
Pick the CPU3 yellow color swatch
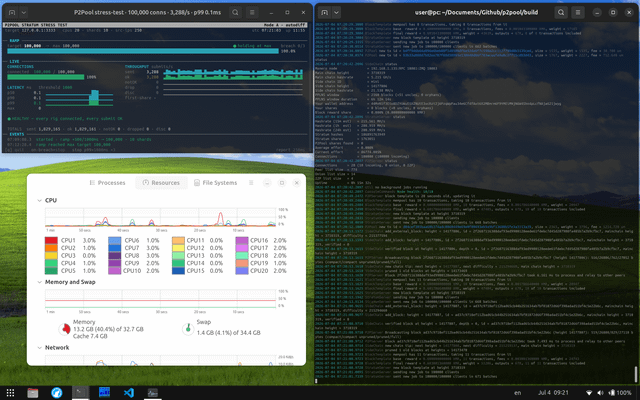pos(51,256)
